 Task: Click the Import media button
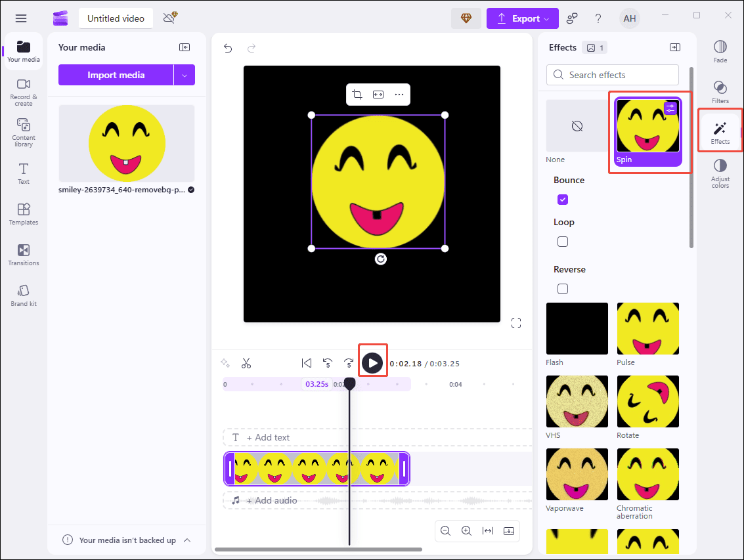pyautogui.click(x=117, y=75)
